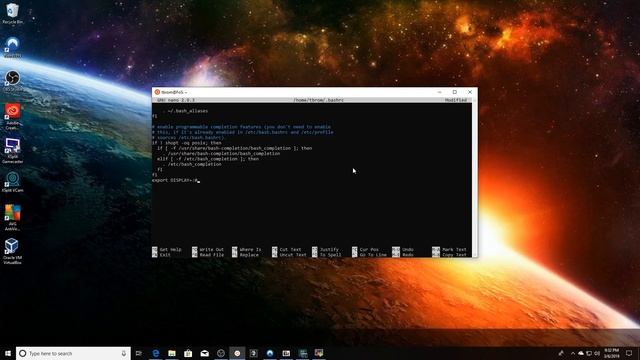
Task: Open the OBS Studio desktop shortcut
Action: (12, 80)
